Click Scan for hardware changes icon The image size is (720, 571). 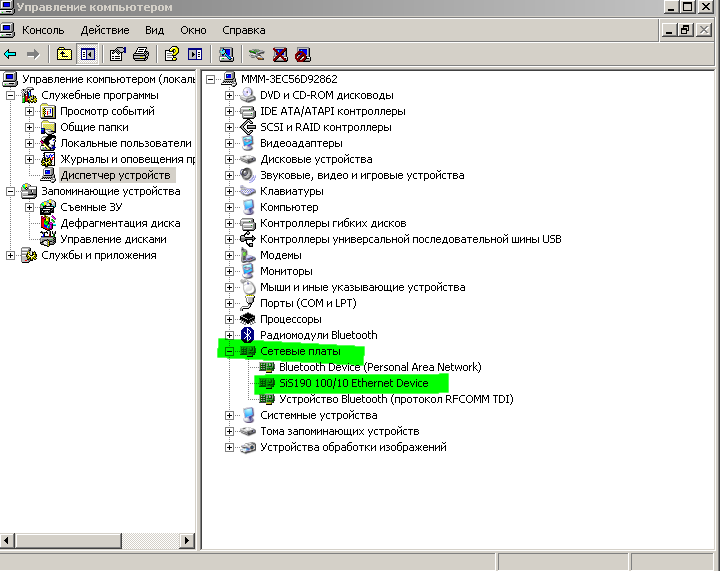[226, 54]
